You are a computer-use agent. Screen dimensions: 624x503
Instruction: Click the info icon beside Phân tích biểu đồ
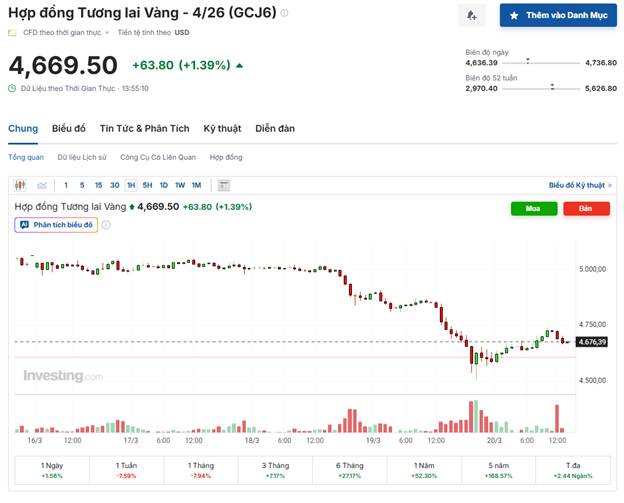[106, 225]
